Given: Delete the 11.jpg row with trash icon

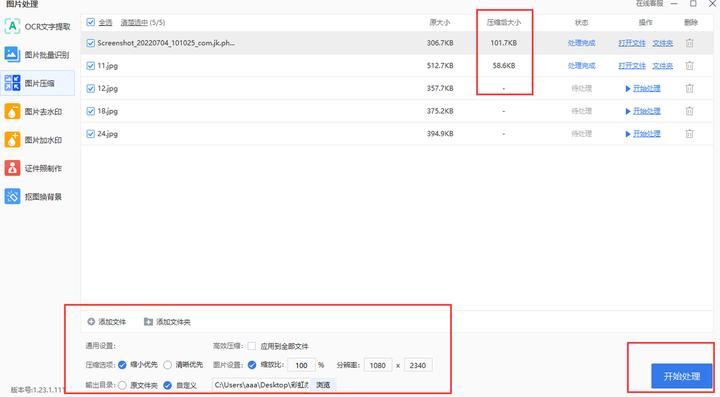Looking at the screenshot, I should (x=689, y=66).
